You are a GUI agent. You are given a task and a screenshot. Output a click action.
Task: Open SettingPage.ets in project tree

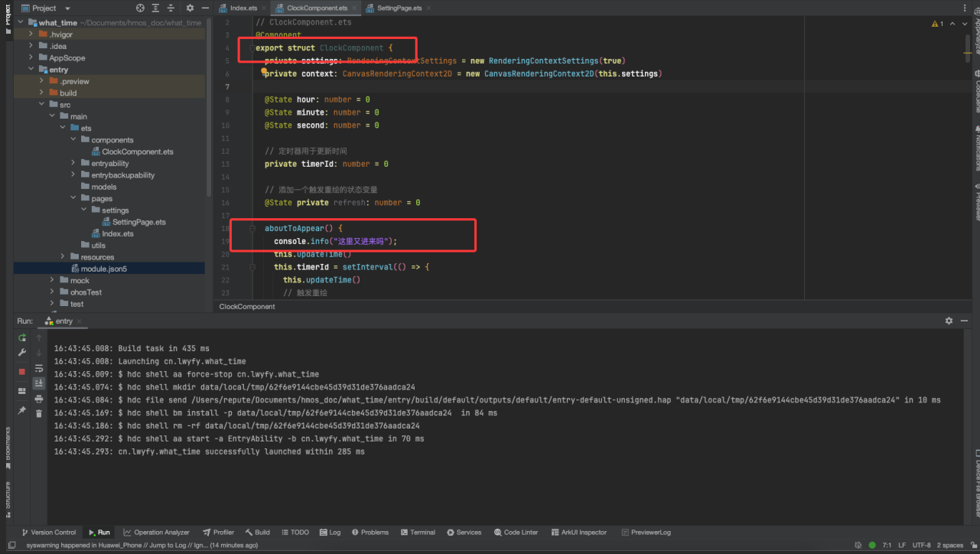[x=132, y=222]
